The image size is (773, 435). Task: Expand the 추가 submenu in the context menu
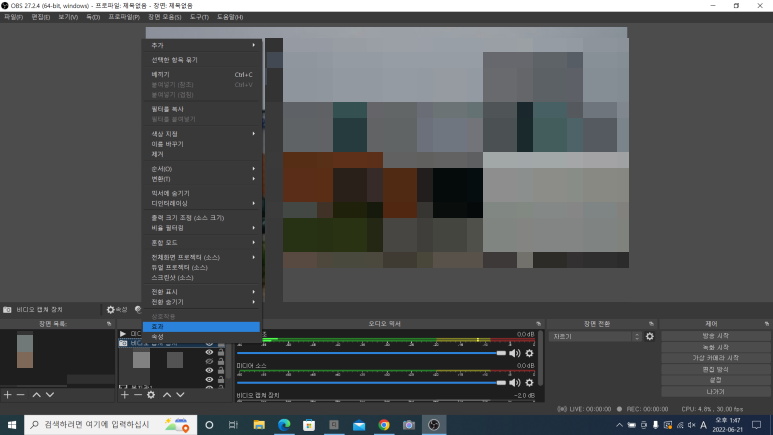201,45
